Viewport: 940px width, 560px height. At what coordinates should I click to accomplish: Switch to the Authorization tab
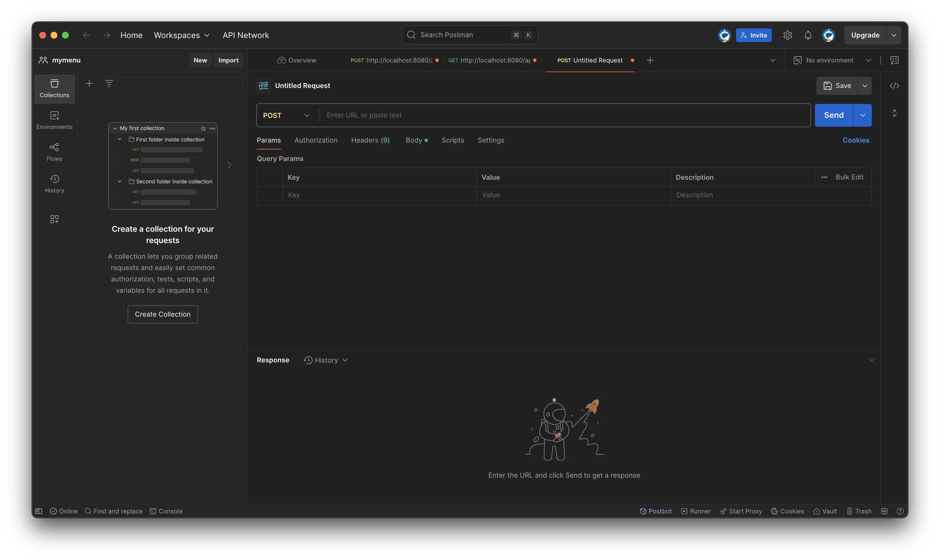tap(316, 140)
